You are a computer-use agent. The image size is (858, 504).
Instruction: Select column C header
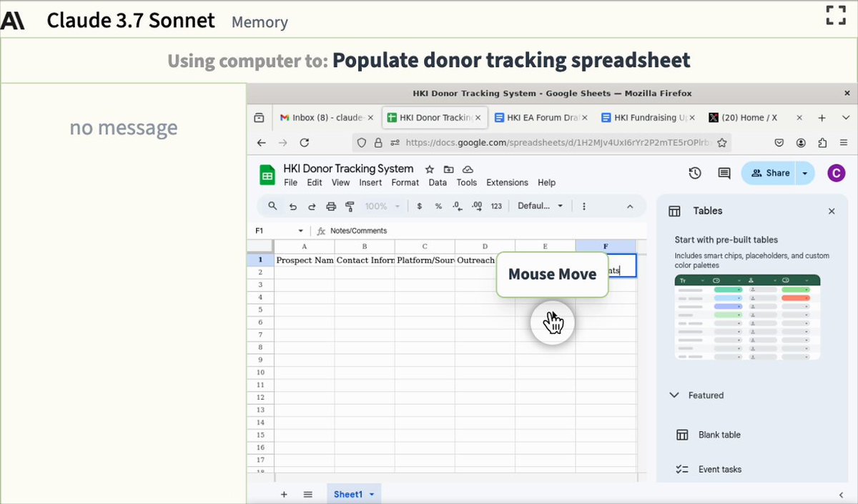425,247
